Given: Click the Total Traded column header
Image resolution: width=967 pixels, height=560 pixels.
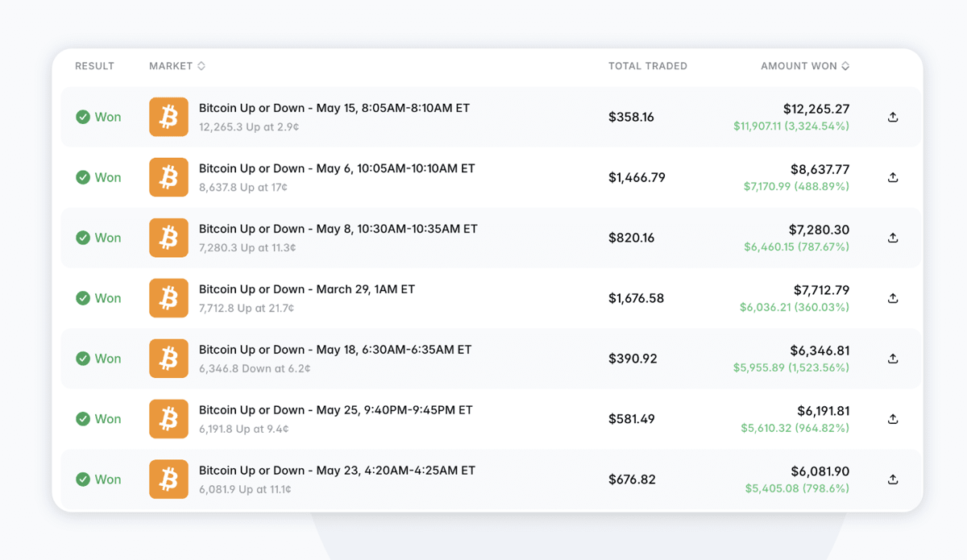Looking at the screenshot, I should (x=648, y=66).
